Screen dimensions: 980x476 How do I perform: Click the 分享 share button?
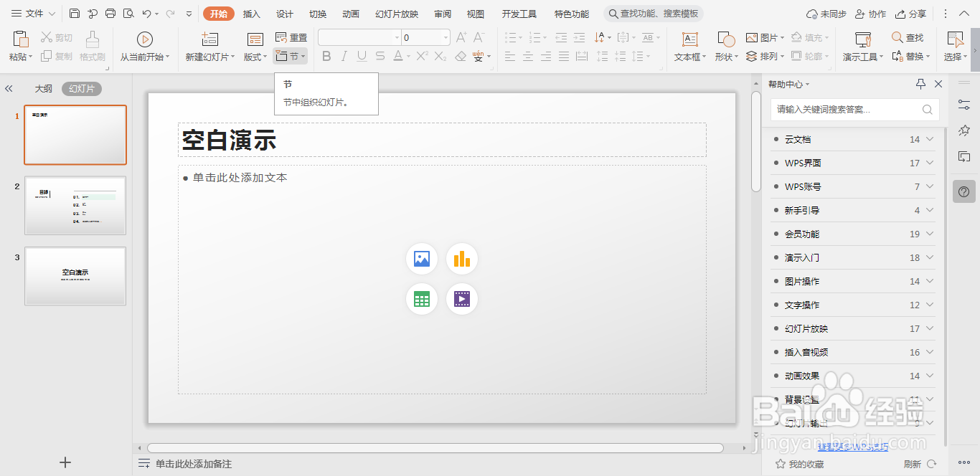911,14
